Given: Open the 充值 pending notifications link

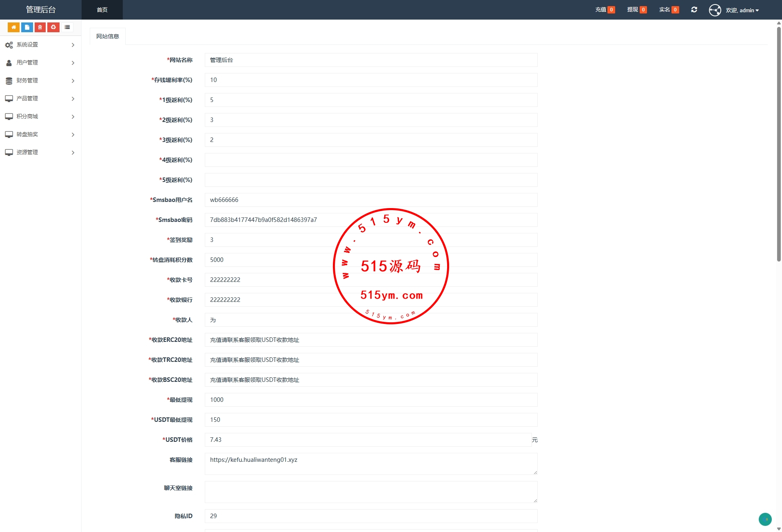Looking at the screenshot, I should pyautogui.click(x=605, y=10).
